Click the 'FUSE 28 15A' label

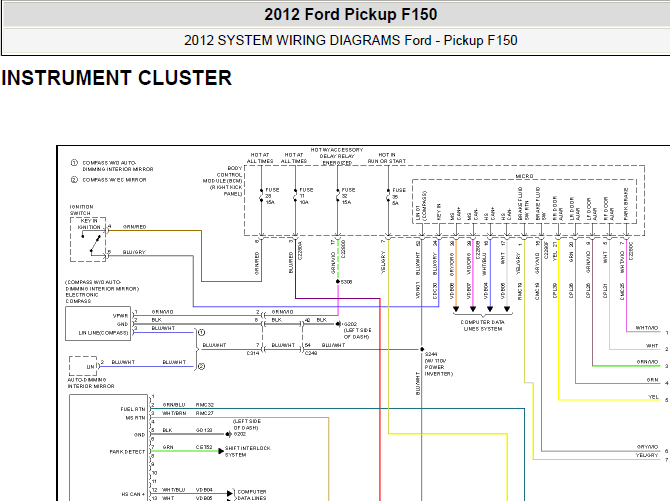[x=272, y=196]
